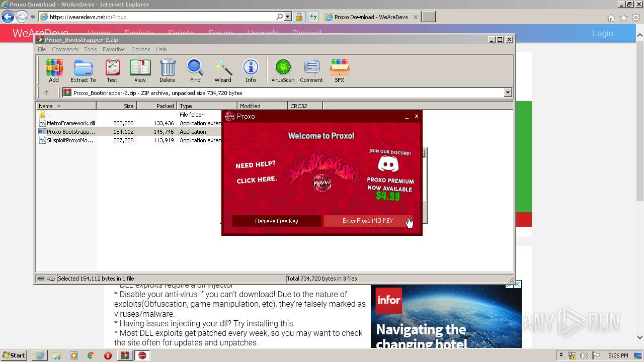Open the Options menu
Image resolution: width=644 pixels, height=362 pixels.
click(x=141, y=49)
